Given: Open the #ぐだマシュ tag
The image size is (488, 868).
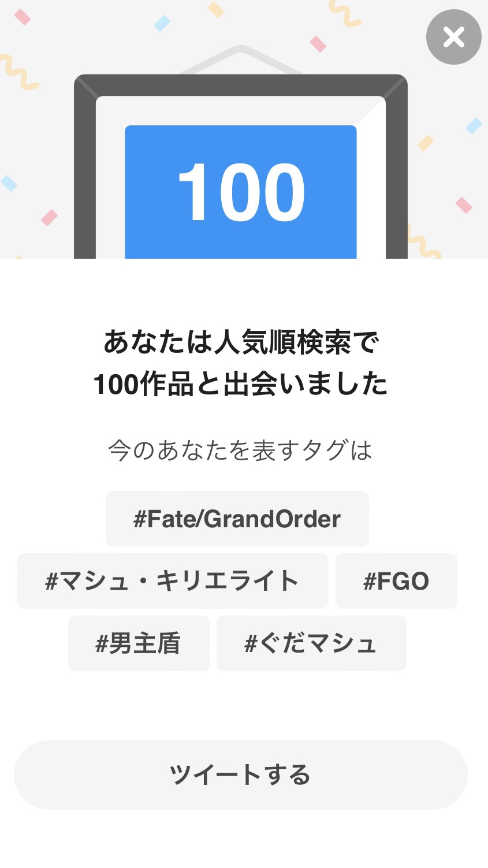Looking at the screenshot, I should pos(311,643).
